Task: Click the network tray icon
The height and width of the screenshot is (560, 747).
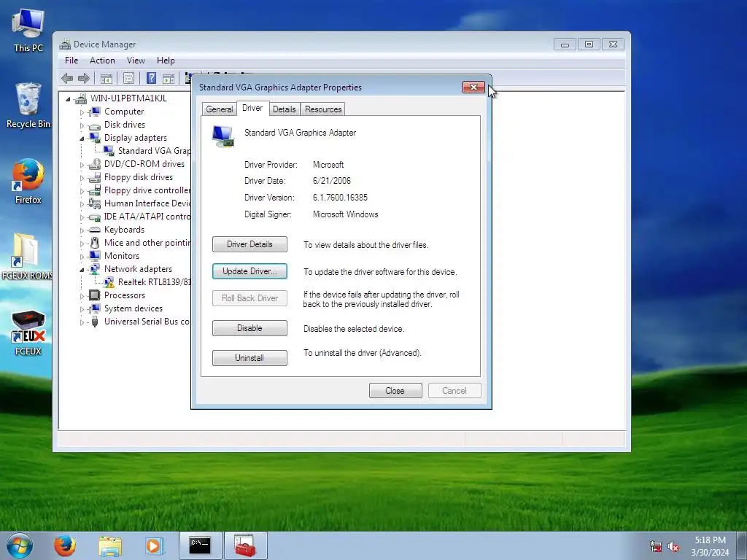Action: (656, 546)
